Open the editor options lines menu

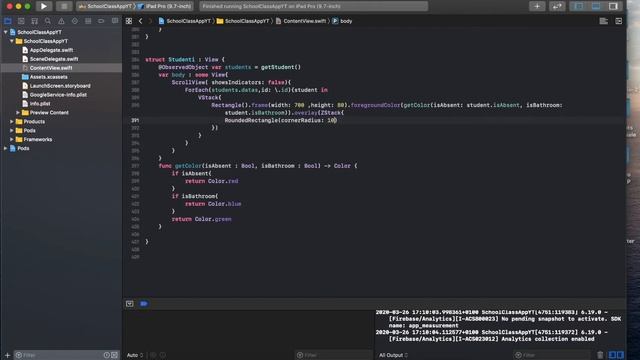coord(603,21)
